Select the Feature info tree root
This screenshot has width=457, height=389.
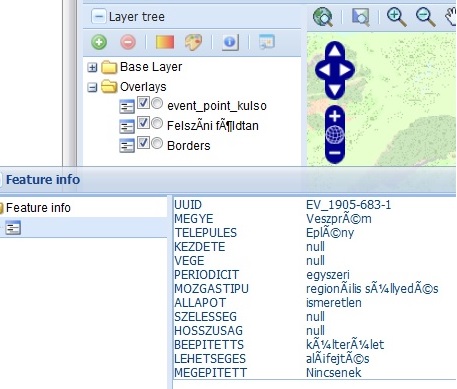coord(38,208)
